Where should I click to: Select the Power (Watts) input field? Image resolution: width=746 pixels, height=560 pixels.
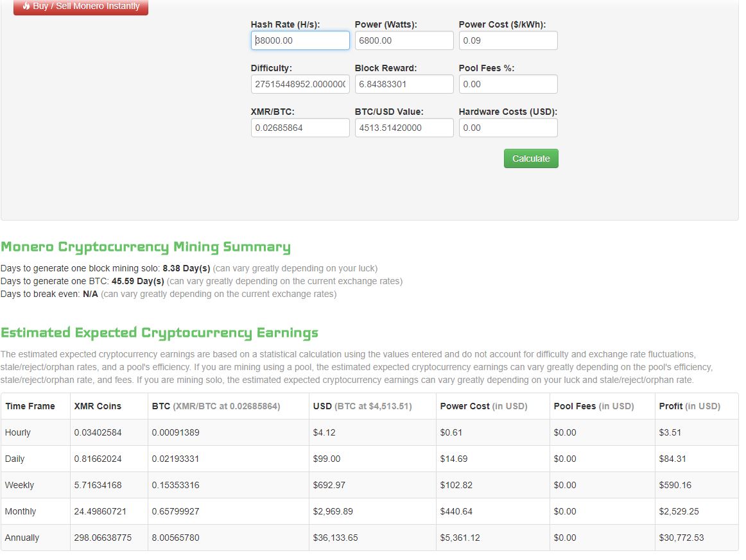coord(404,40)
